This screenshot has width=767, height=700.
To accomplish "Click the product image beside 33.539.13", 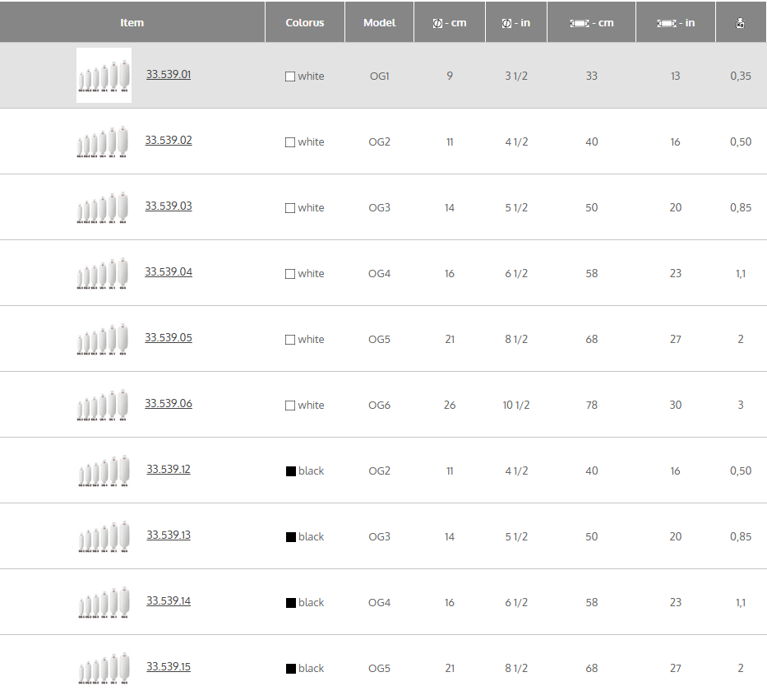I will (x=104, y=536).
